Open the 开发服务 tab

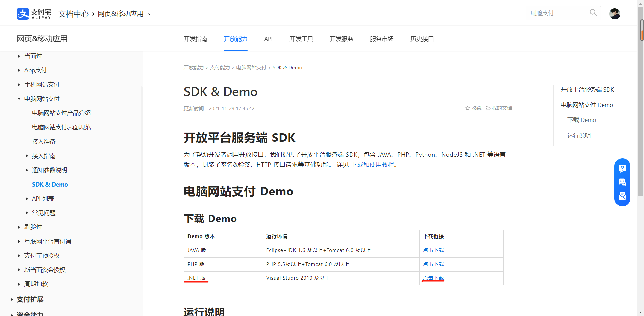point(341,39)
